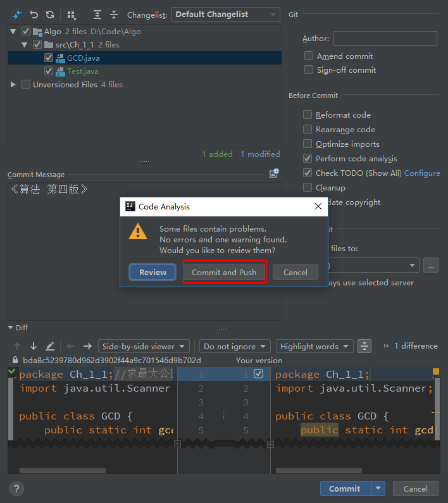Click the Refresh changes icon
Image resolution: width=448 pixels, height=503 pixels.
(x=50, y=14)
